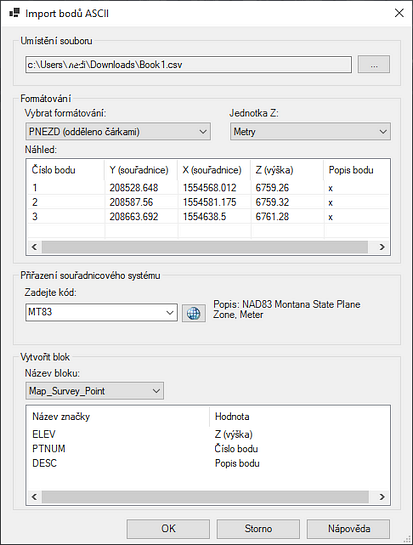Close the Import bodů ASCII dialog
The width and height of the screenshot is (413, 545).
399,13
